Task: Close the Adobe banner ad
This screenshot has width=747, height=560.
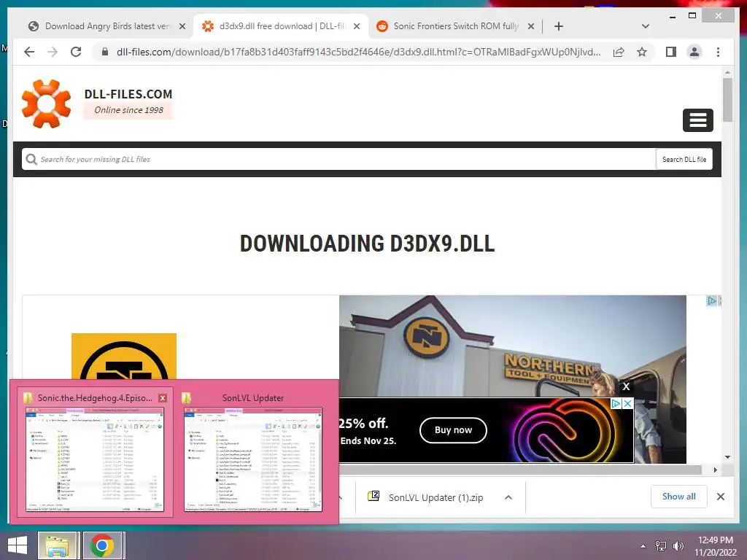Action: [628, 403]
